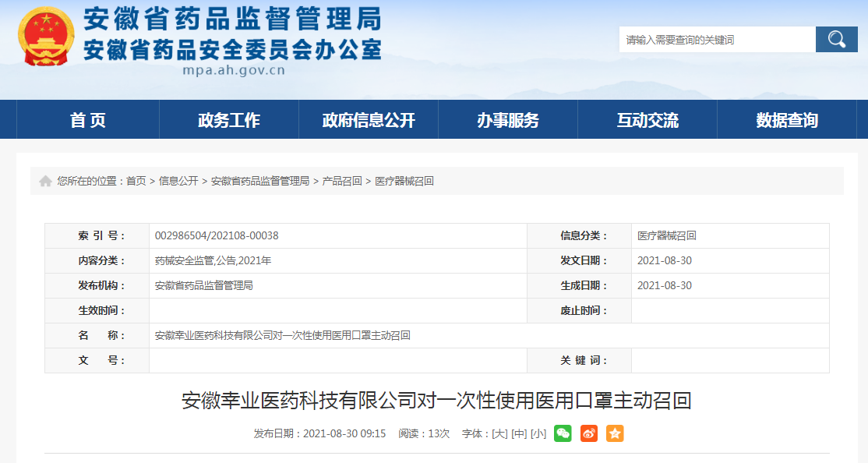Click the 废止时间 label cell
Viewport: 868px width, 463px height.
tap(579, 310)
